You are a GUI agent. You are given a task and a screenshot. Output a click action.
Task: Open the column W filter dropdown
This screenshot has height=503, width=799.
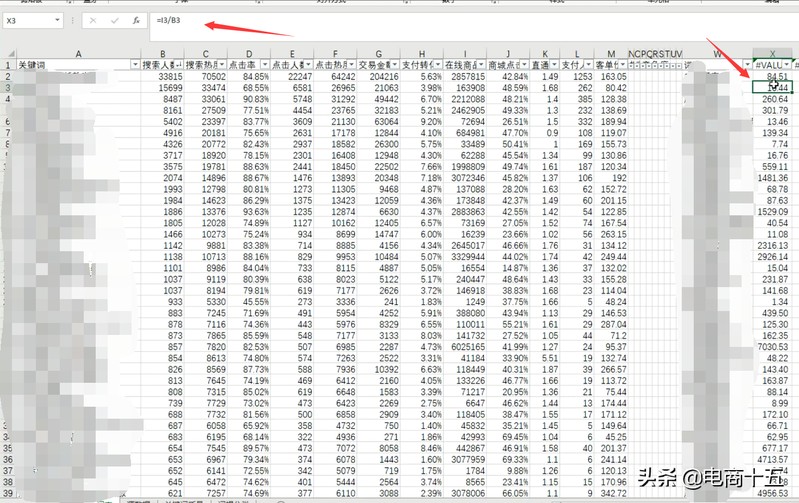(748, 65)
